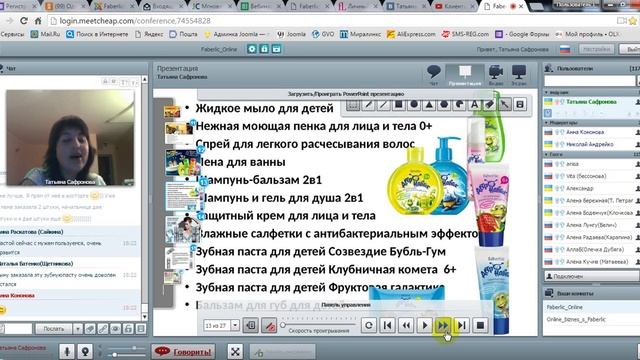Viewport: 640px width, 360px height.
Task: Click the fullscreen expand arrows icon
Action: [x=235, y=351]
